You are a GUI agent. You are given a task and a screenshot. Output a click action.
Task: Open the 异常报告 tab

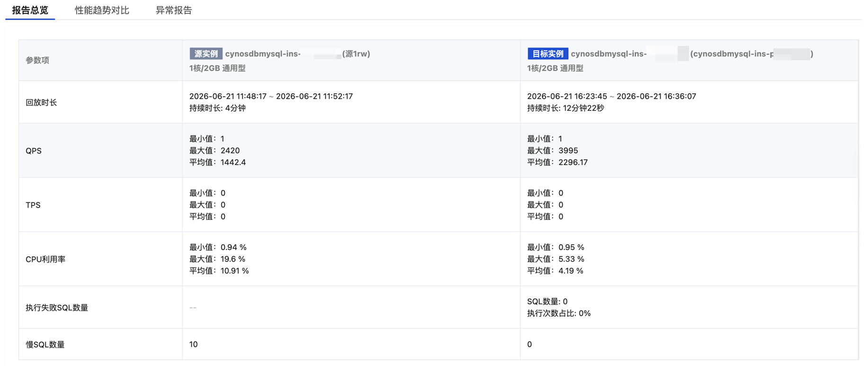pyautogui.click(x=174, y=10)
